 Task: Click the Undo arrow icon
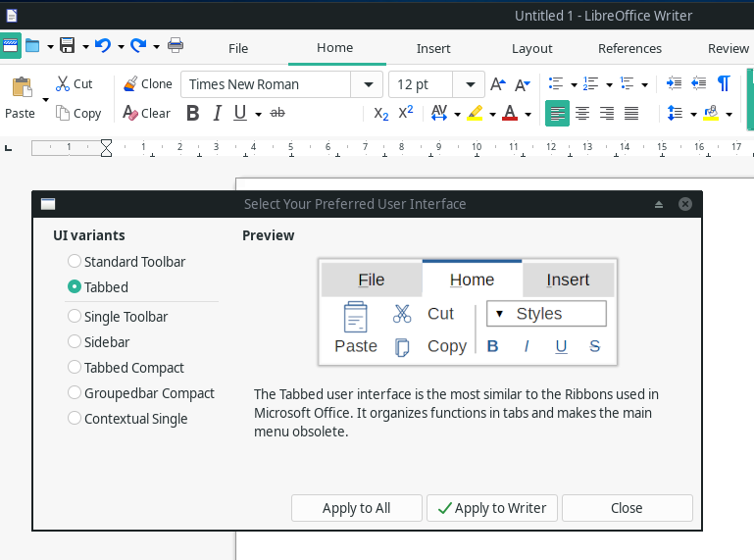tap(103, 46)
